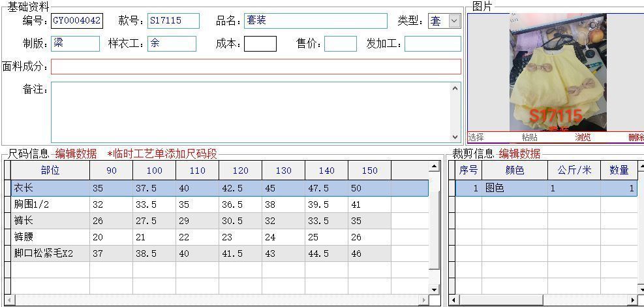
Task: Click the 面料成分 input field
Action: pyautogui.click(x=256, y=67)
